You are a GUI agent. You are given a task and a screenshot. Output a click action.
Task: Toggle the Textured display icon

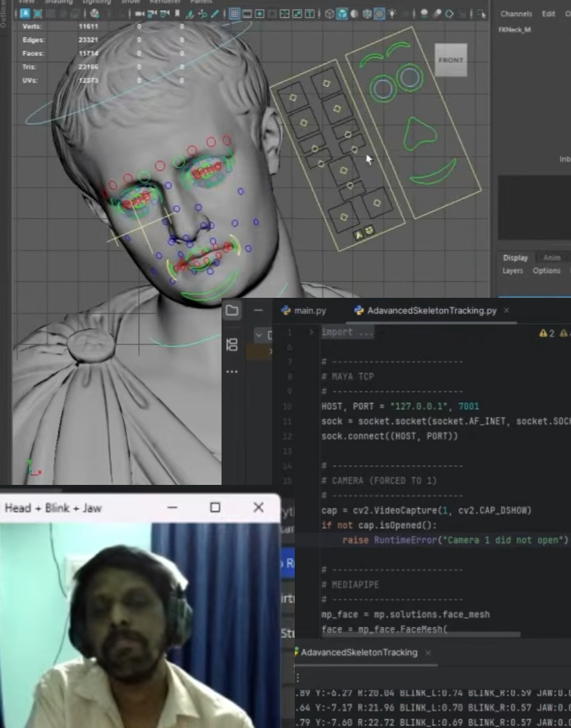379,14
